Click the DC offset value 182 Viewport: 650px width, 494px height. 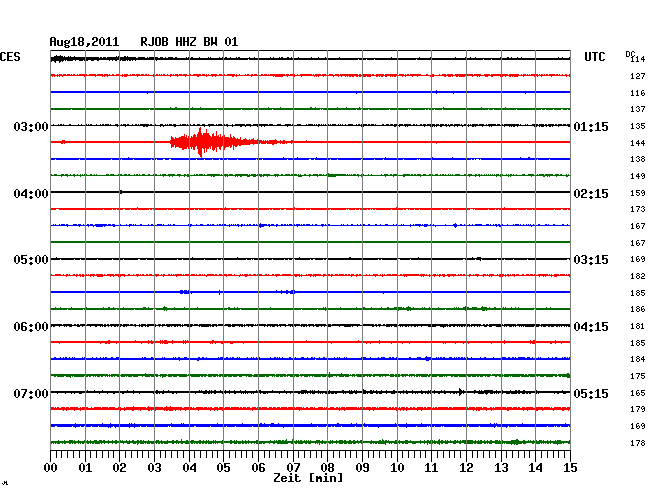click(x=638, y=276)
